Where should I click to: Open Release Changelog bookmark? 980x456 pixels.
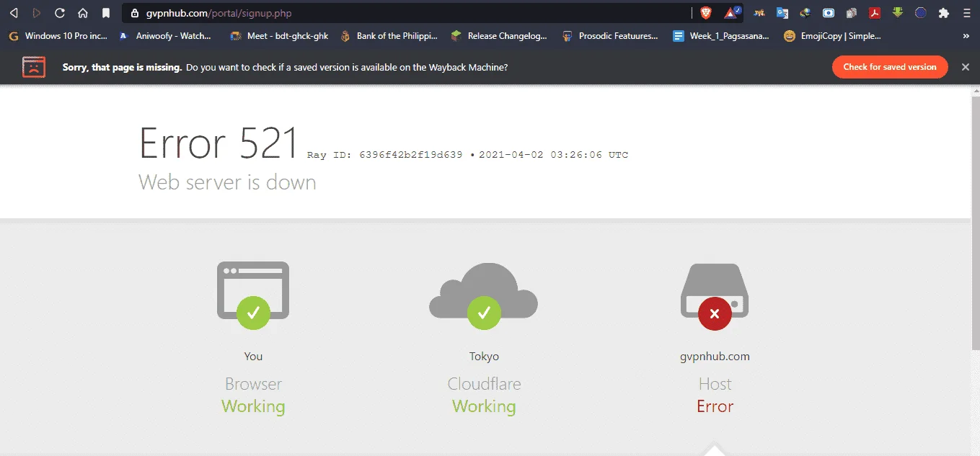[499, 35]
